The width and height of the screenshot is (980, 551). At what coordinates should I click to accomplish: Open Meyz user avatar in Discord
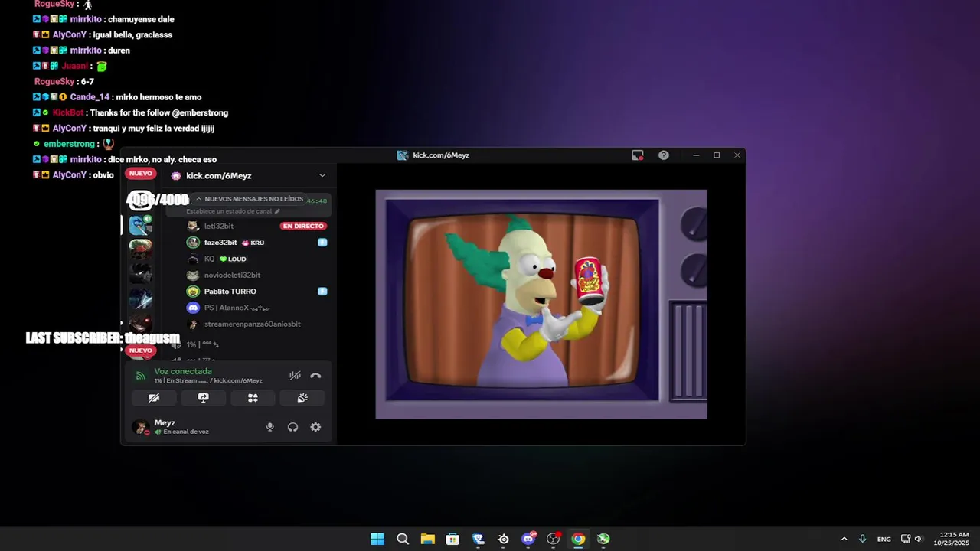click(140, 427)
